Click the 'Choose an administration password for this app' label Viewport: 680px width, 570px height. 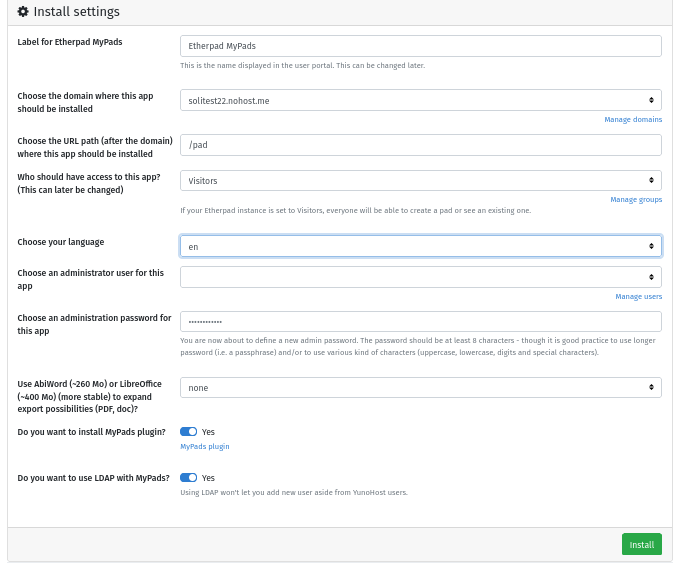pyautogui.click(x=94, y=324)
